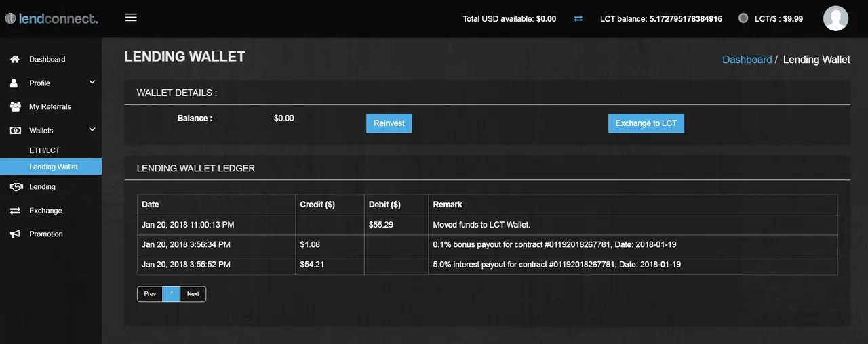Viewport: 868px width, 344px height.
Task: Click the Lending Wallet breadcrumb text
Action: click(x=816, y=60)
